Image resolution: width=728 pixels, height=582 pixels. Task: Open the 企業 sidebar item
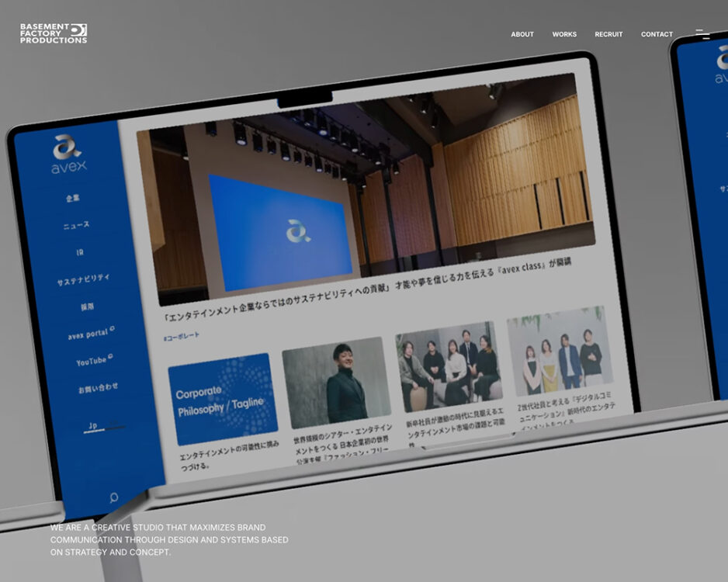72,199
